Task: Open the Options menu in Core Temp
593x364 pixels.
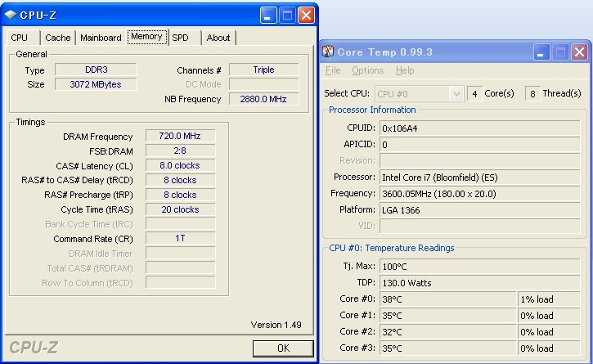Action: 367,71
